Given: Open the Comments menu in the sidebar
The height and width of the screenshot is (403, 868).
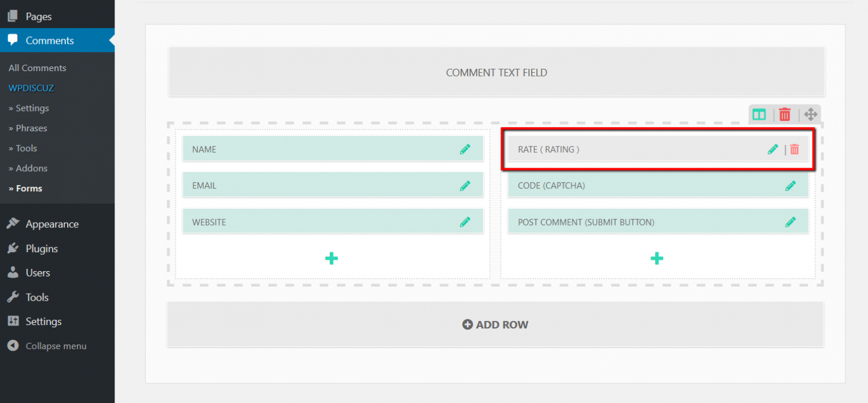Looking at the screenshot, I should point(49,40).
